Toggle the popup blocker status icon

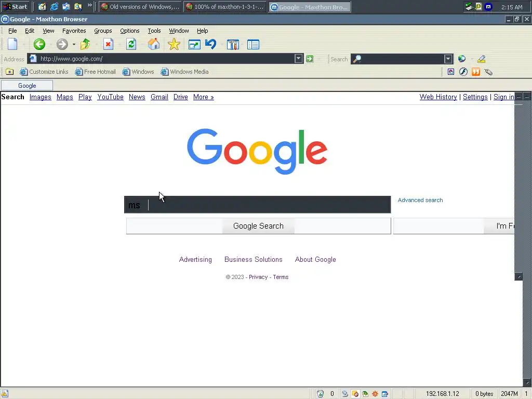coord(355,394)
